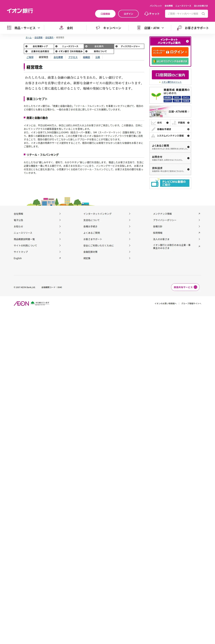Open the イオン銀行 DXの取組み tab
The height and width of the screenshot is (644, 215).
pos(69,51)
